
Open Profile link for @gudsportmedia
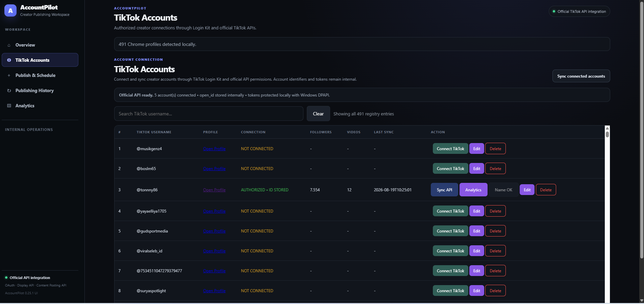point(214,231)
